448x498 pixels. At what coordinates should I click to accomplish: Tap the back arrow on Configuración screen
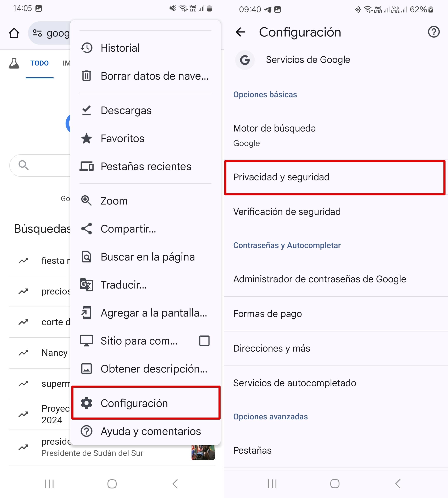(240, 32)
